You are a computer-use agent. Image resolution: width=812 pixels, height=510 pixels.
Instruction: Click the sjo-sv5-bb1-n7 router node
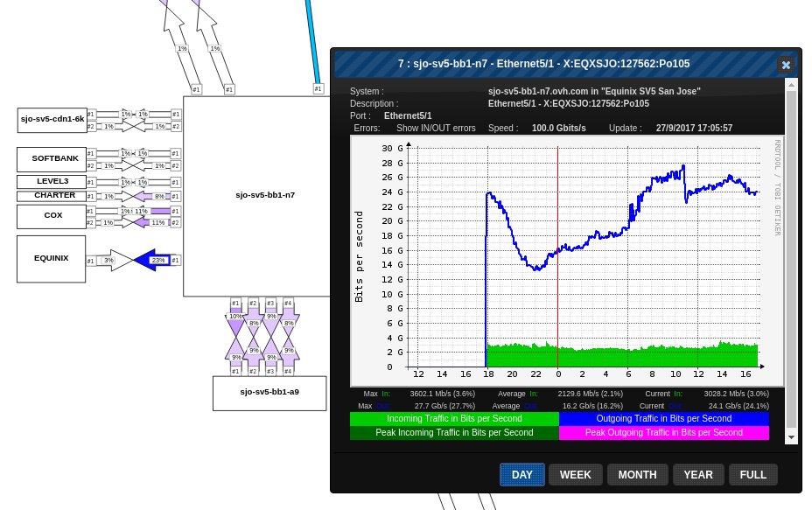point(256,196)
